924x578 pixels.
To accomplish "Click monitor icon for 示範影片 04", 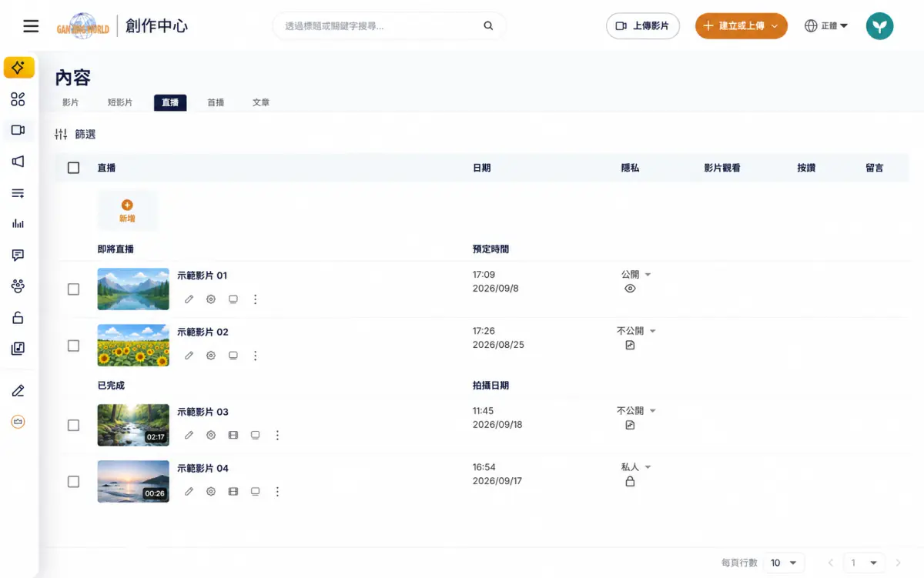I will 256,491.
